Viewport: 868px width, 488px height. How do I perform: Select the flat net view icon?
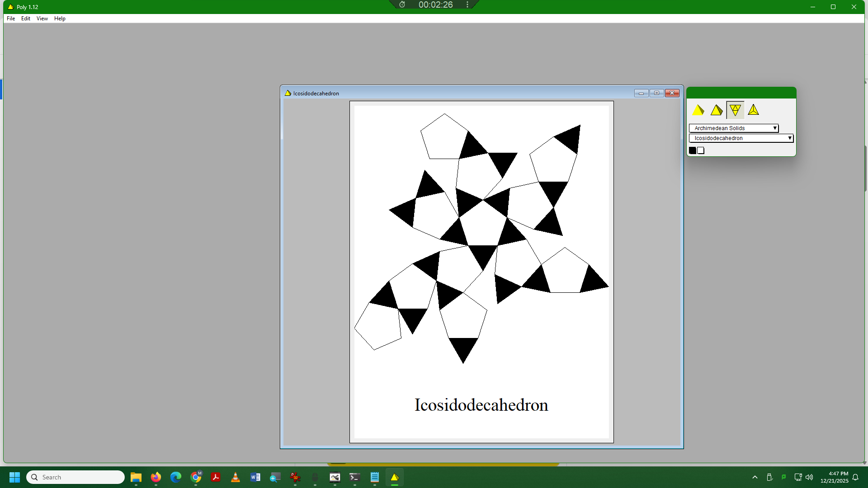click(x=735, y=110)
